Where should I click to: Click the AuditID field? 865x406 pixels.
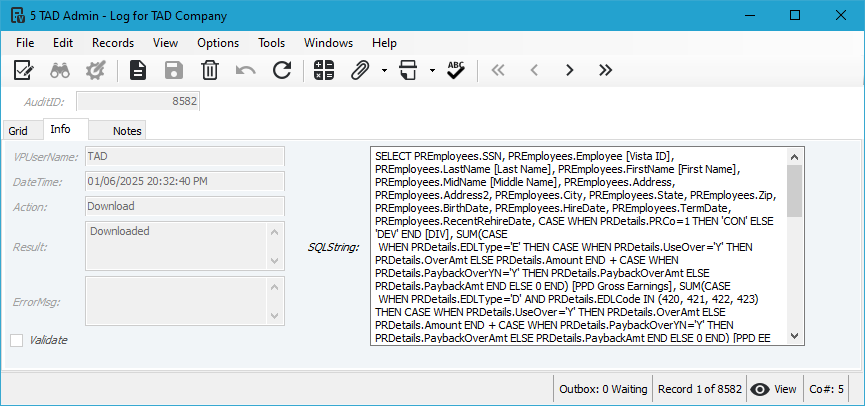pos(138,102)
